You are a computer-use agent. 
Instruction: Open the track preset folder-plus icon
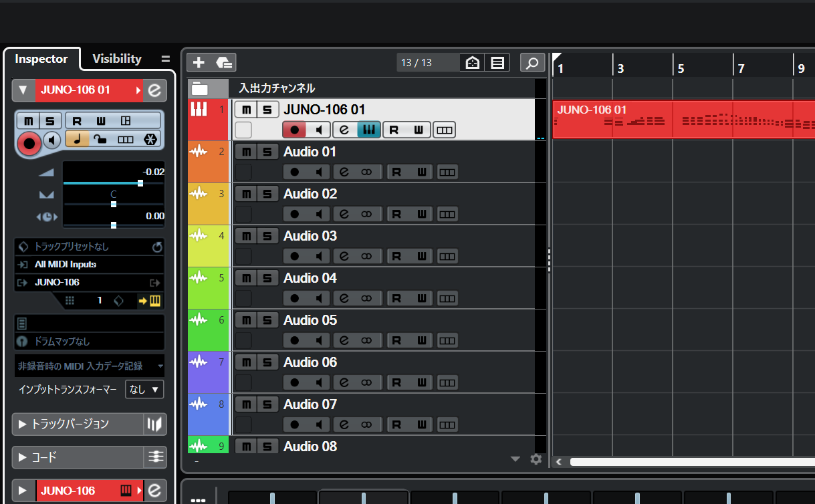tap(224, 63)
